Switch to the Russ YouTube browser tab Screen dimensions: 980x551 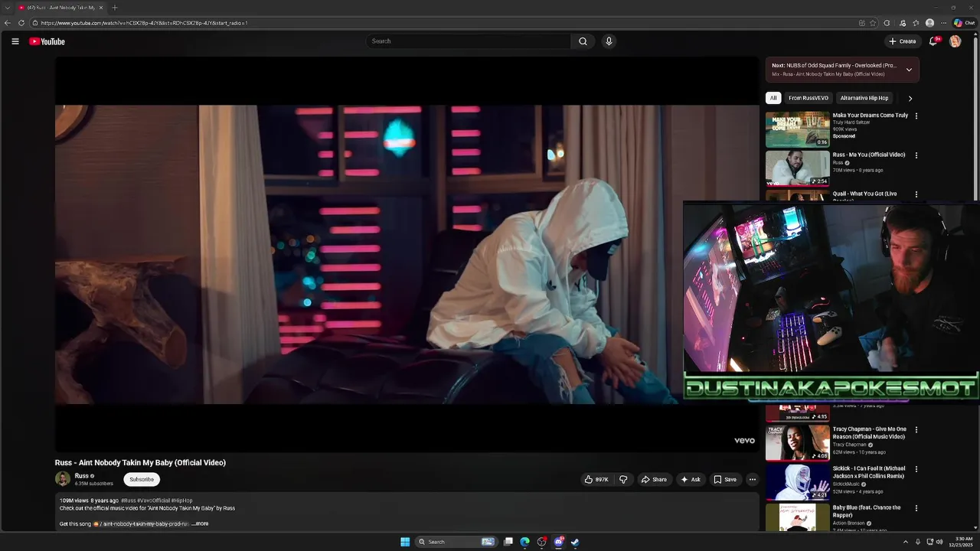(60, 8)
